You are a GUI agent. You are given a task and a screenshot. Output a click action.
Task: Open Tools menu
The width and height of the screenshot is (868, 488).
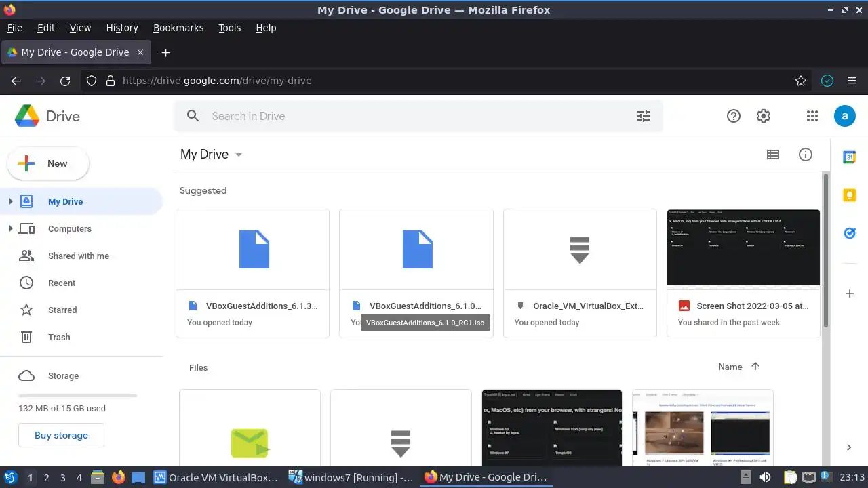pos(229,28)
